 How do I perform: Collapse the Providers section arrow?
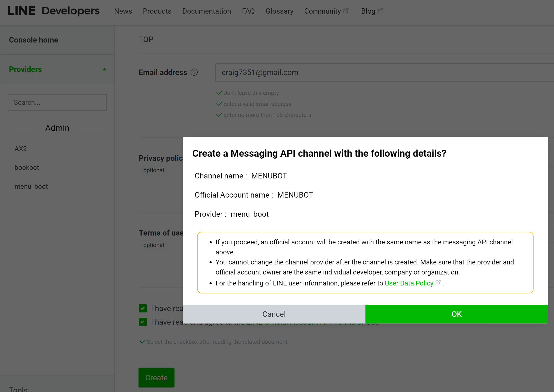pos(104,70)
